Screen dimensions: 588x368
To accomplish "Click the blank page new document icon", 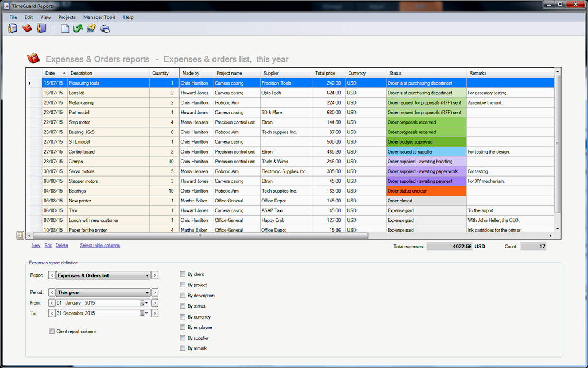I will pyautogui.click(x=65, y=29).
